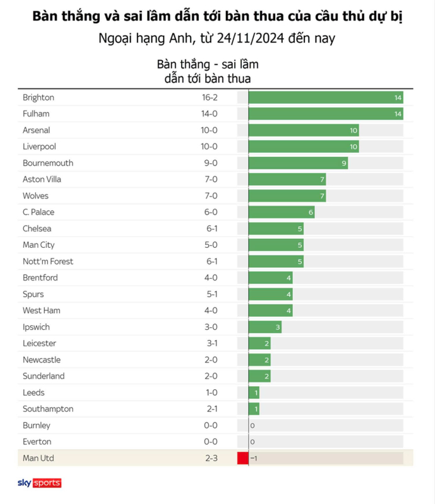
Task: Click the C. Palace team label
Action: [x=38, y=212]
